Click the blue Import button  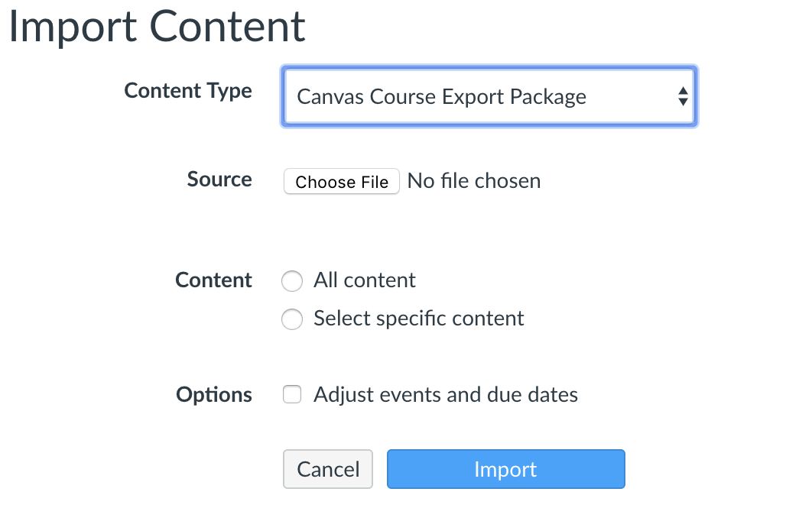pos(506,469)
